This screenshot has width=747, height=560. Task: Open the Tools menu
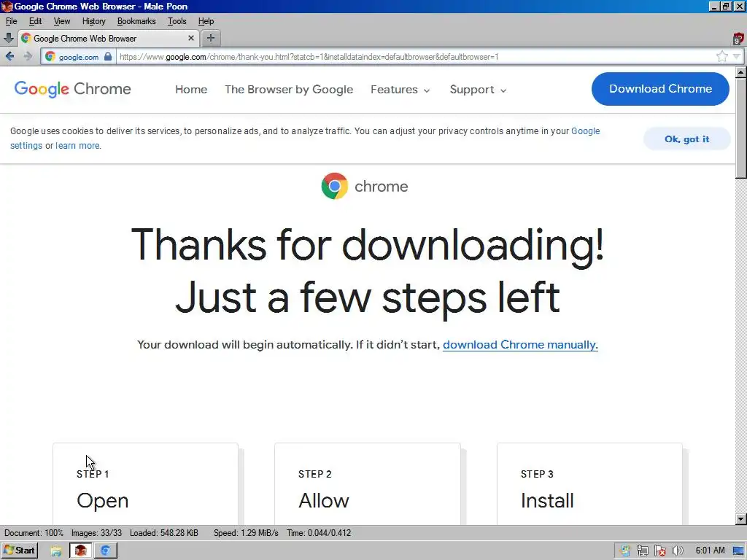(177, 21)
